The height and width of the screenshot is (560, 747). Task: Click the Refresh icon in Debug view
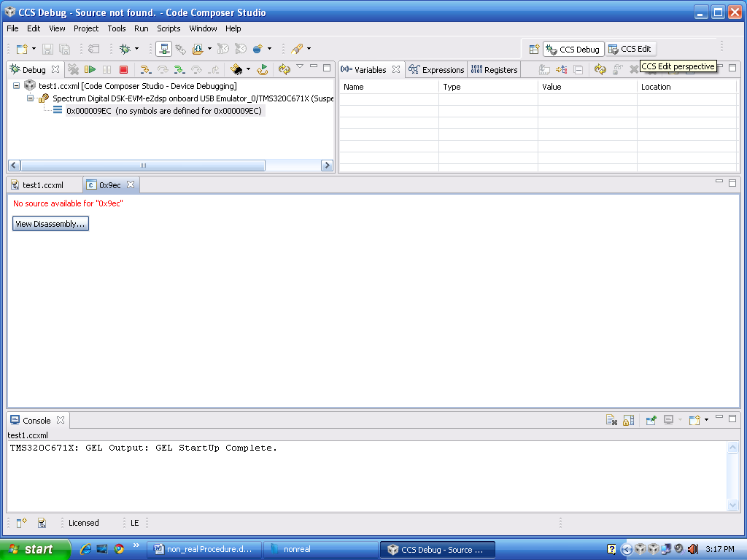coord(285,69)
